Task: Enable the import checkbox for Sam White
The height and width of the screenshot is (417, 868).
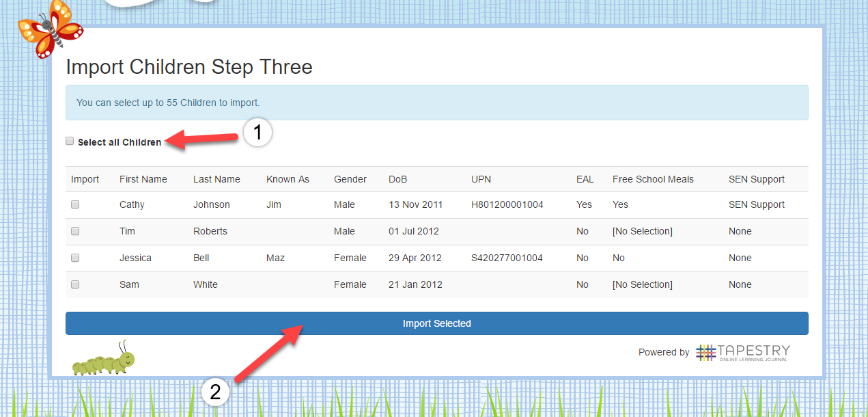Action: click(75, 284)
